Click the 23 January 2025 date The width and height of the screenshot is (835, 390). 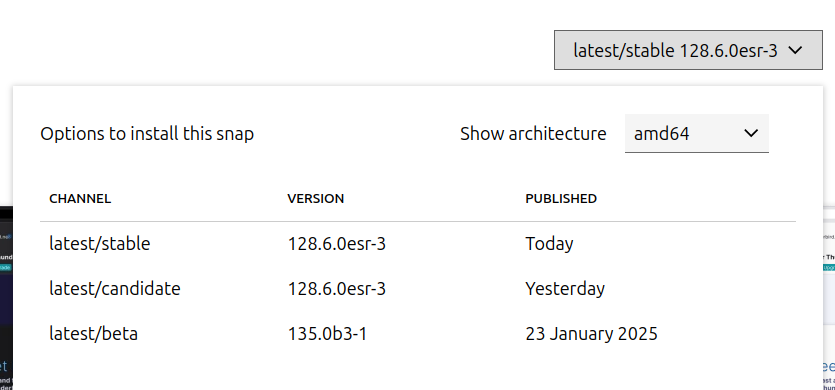click(591, 334)
